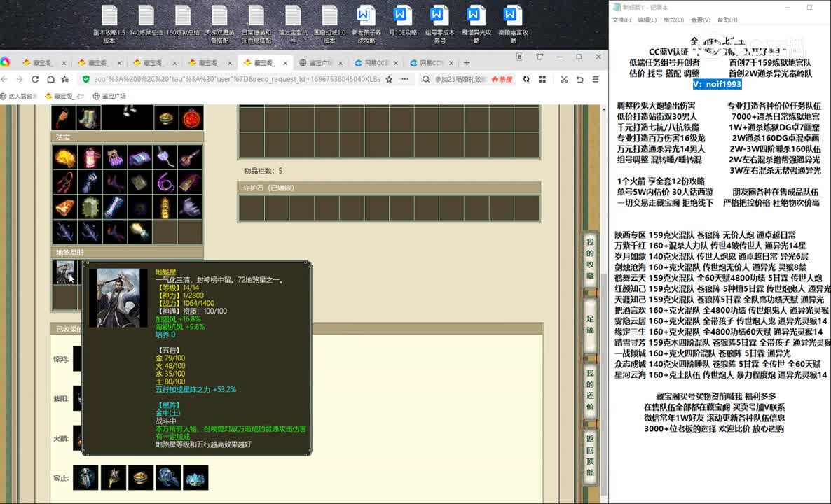Open the 160炼狱总结 desktop file
This screenshot has height=504, width=831.
[183, 21]
